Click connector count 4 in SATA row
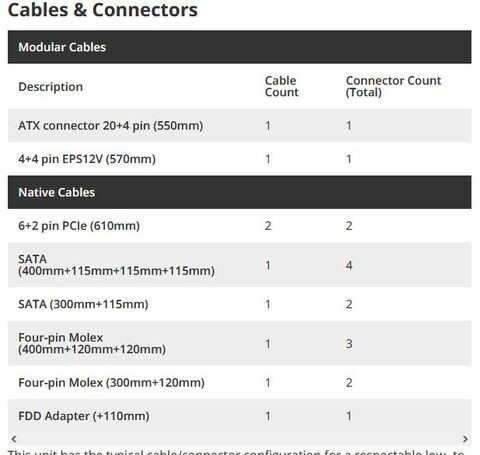 [349, 265]
